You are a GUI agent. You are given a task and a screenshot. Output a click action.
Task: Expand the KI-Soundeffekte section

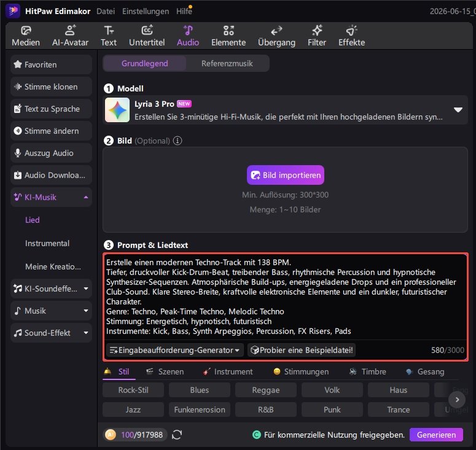pos(86,289)
